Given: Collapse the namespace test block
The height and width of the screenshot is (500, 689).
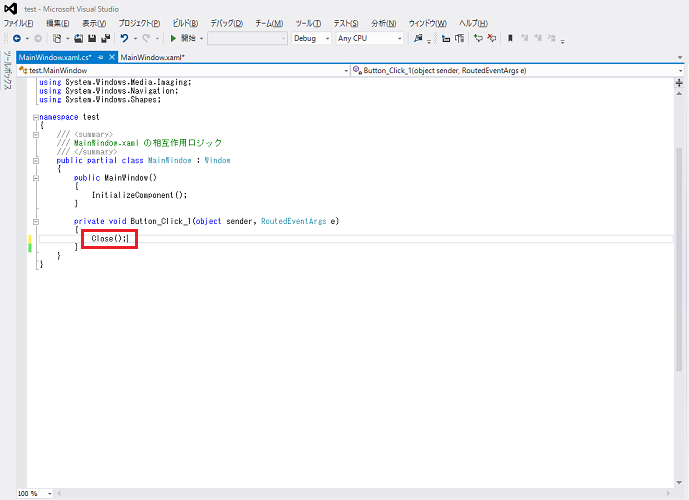Looking at the screenshot, I should point(36,117).
